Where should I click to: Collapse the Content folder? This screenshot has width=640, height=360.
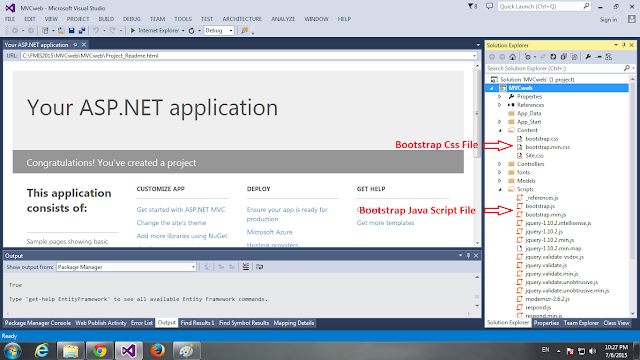point(500,130)
